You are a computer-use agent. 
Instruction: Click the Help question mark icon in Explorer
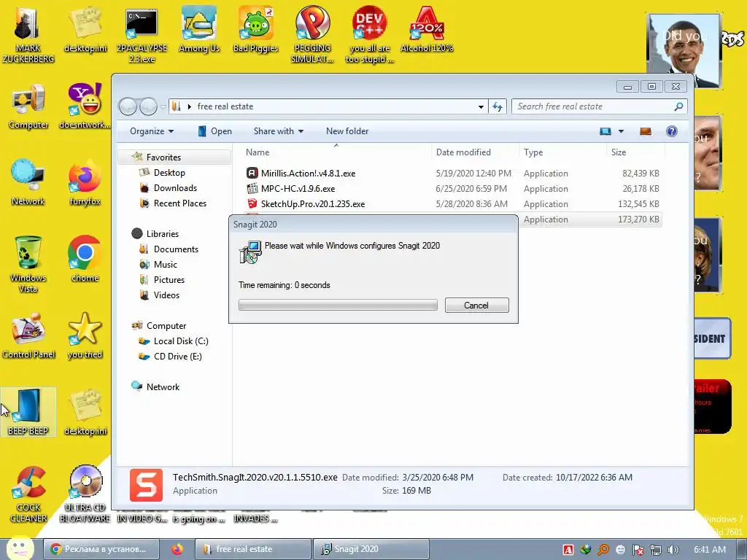672,131
